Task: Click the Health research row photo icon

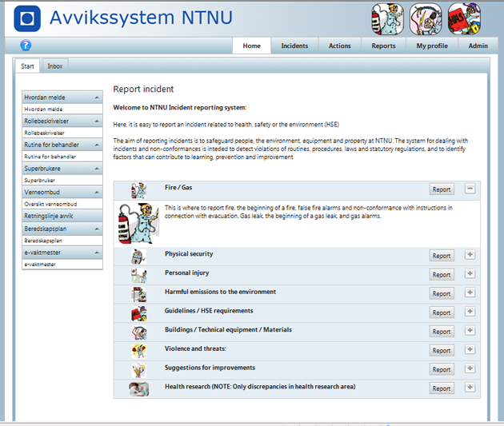Action: coord(139,389)
